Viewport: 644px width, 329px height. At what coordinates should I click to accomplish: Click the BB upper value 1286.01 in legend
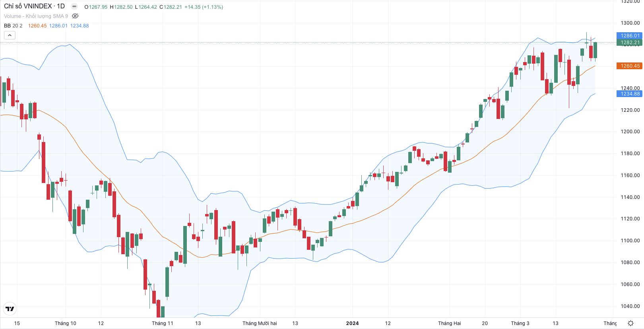click(58, 26)
